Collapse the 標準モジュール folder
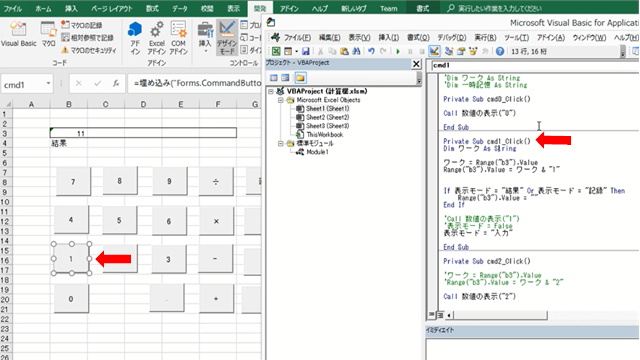 click(280, 143)
